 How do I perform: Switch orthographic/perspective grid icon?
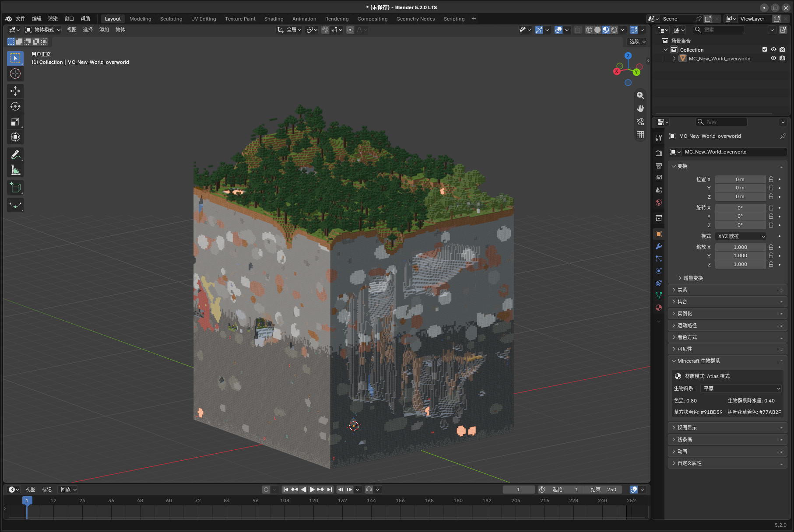(x=640, y=135)
